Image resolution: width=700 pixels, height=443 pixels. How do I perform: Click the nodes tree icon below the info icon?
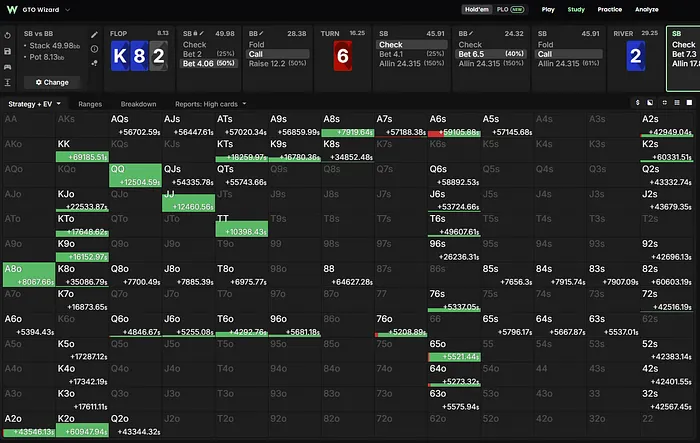(94, 63)
